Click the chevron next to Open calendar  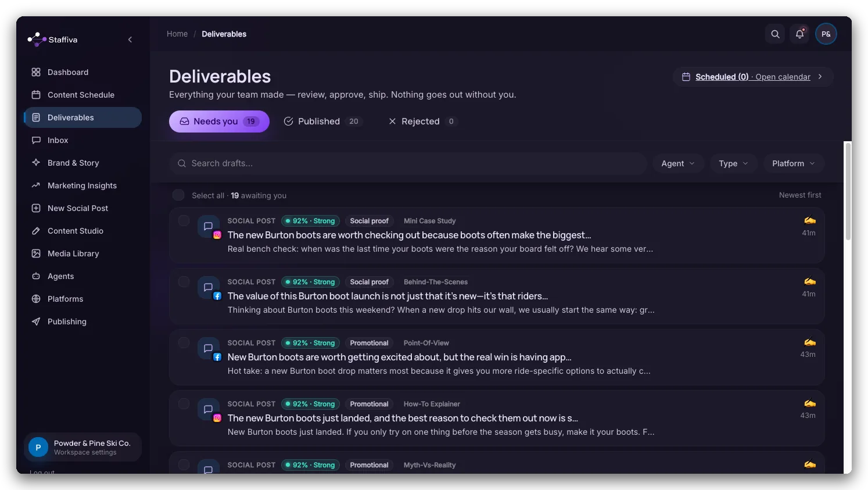pos(820,77)
